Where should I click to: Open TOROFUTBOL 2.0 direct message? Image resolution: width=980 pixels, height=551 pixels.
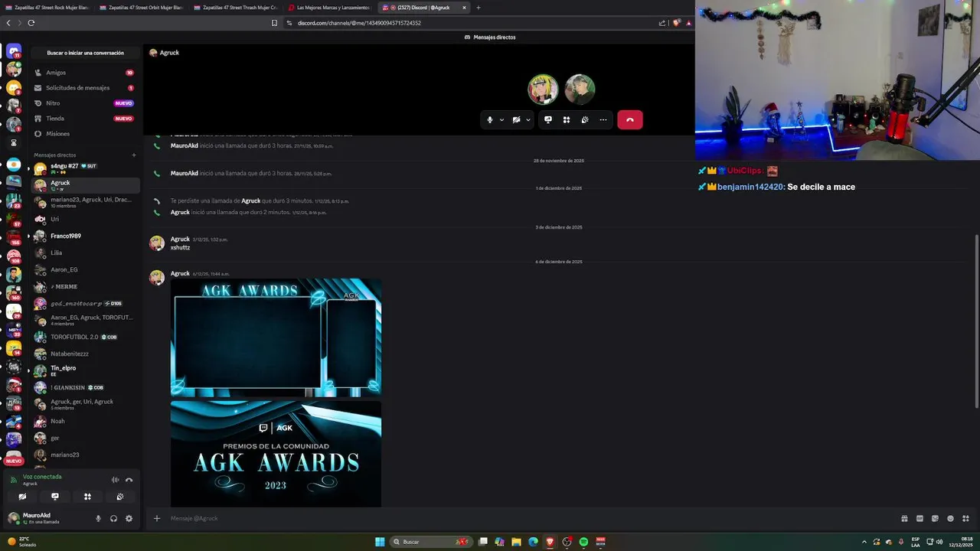coord(85,337)
